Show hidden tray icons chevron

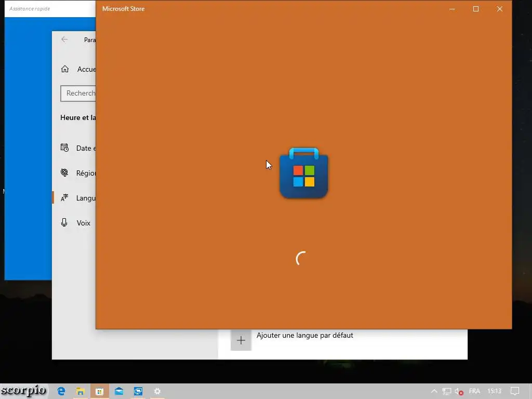[x=434, y=391]
